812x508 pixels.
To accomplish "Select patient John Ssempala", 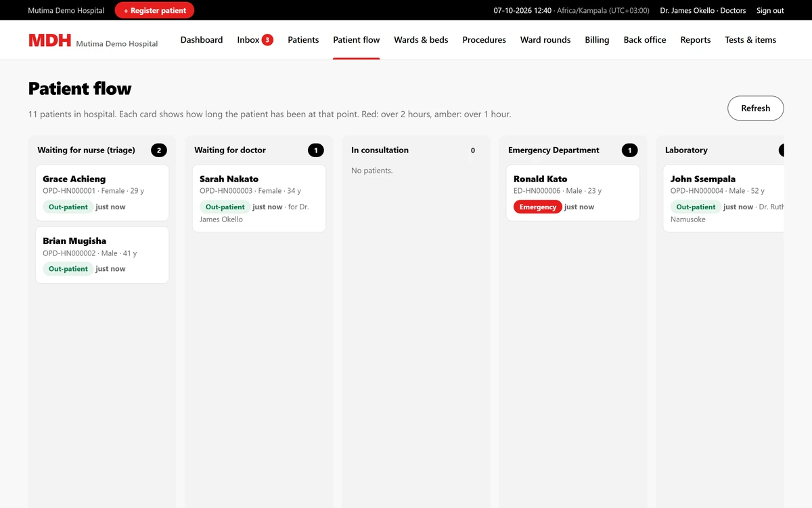I will pyautogui.click(x=723, y=198).
